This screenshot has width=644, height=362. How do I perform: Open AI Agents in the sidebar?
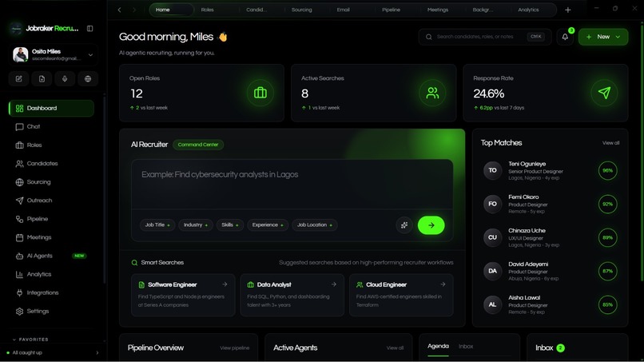pyautogui.click(x=51, y=256)
